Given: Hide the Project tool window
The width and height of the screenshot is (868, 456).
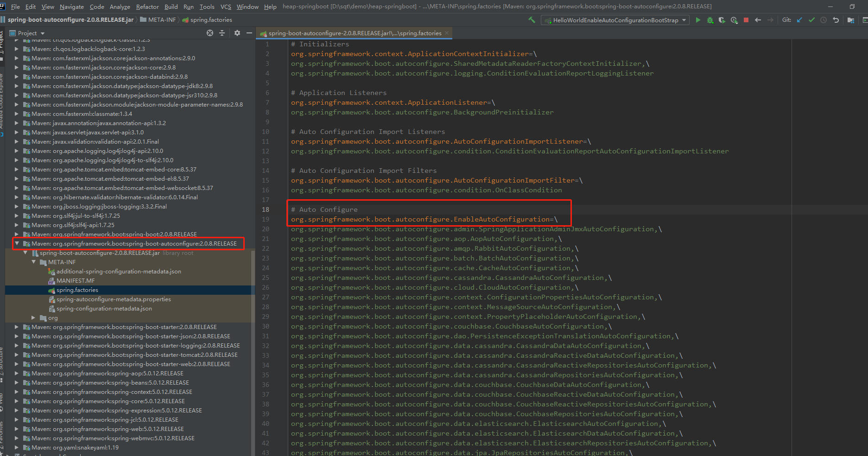Looking at the screenshot, I should pyautogui.click(x=249, y=33).
